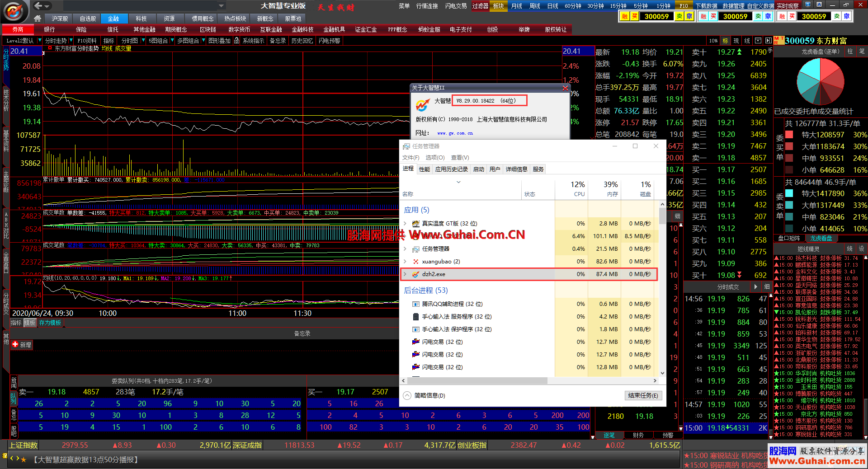
Task: Toggle the 10% scale button
Action: pyautogui.click(x=713, y=41)
